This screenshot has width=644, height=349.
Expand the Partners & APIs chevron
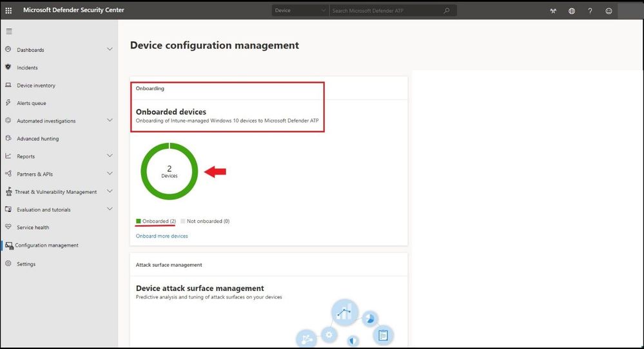pyautogui.click(x=110, y=173)
